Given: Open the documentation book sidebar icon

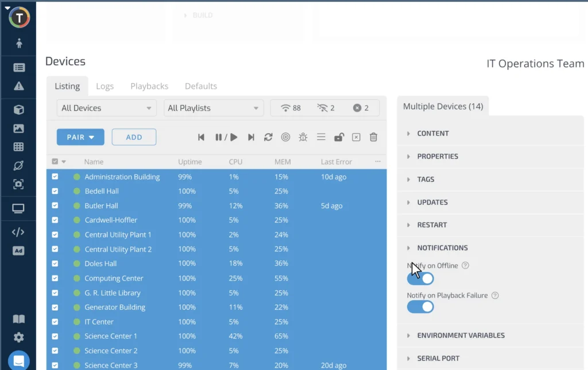Looking at the screenshot, I should tap(19, 319).
